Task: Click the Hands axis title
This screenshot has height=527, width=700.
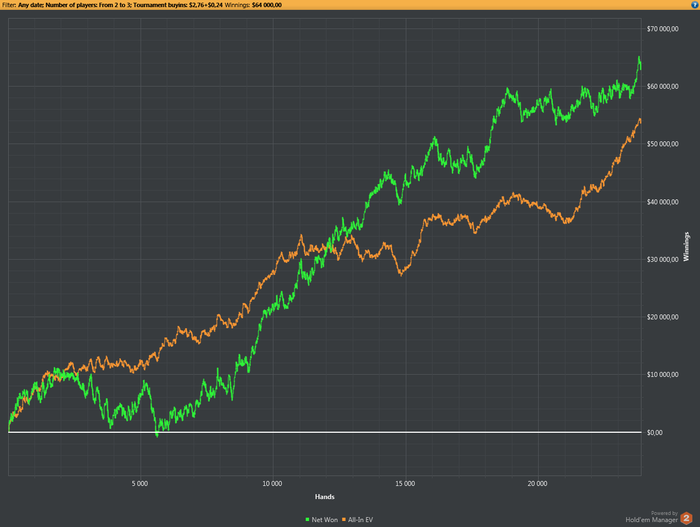Action: [325, 497]
